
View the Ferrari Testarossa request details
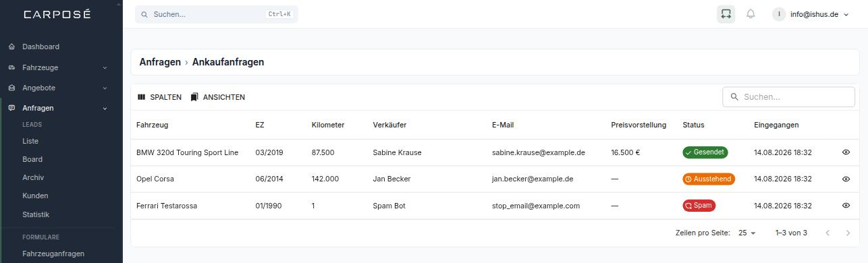tap(846, 206)
